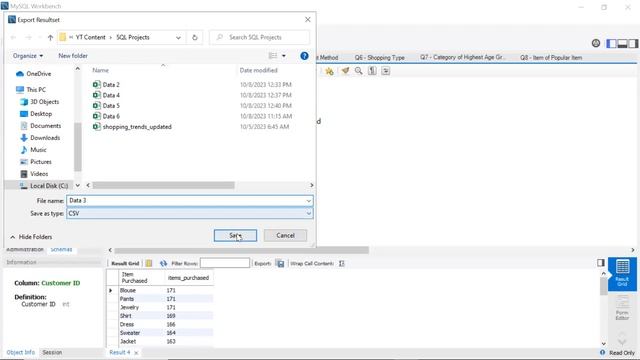
Task: Toggle invisible characters icon in the query toolbar
Action: pos(372,71)
